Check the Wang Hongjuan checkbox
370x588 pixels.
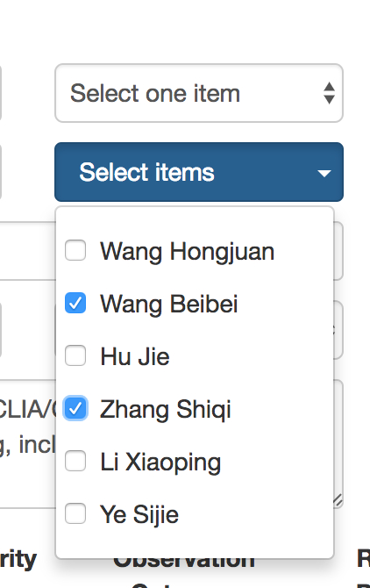75,250
